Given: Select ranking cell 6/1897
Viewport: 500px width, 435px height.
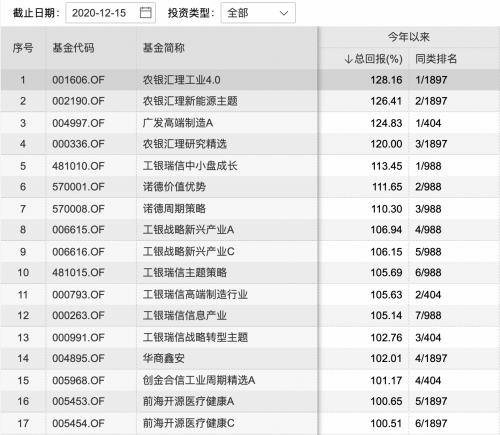Looking at the screenshot, I should [x=431, y=424].
